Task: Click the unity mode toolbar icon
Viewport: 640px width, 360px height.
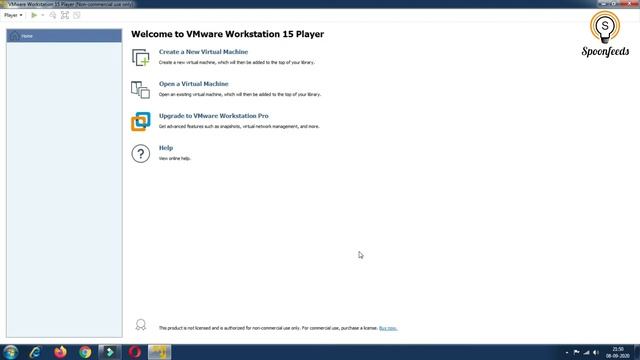Action: point(76,15)
